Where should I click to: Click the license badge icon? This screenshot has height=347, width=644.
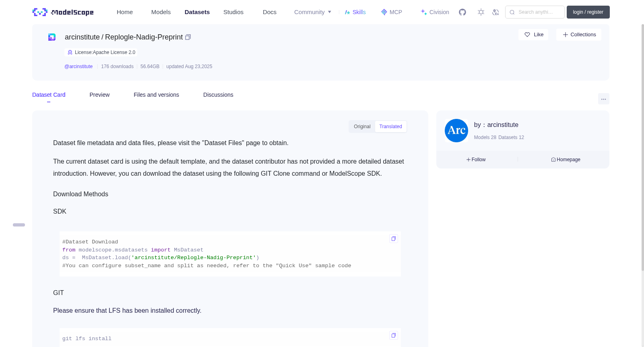tap(70, 52)
